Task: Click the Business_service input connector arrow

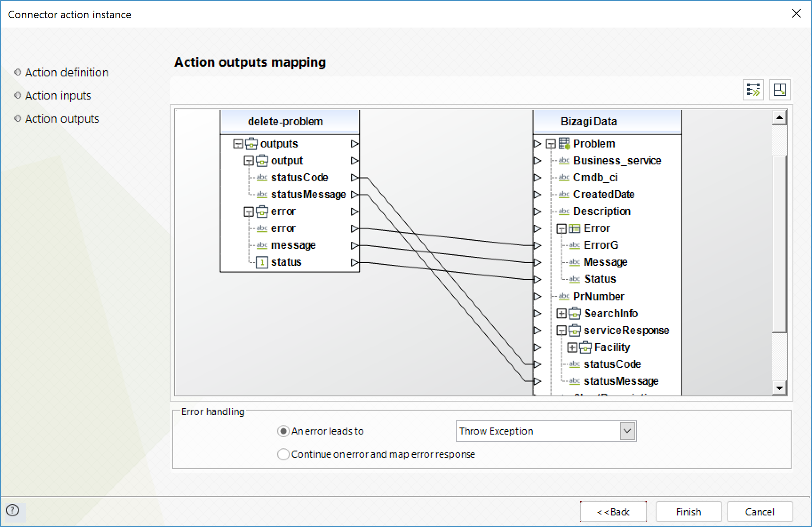Action: (537, 160)
